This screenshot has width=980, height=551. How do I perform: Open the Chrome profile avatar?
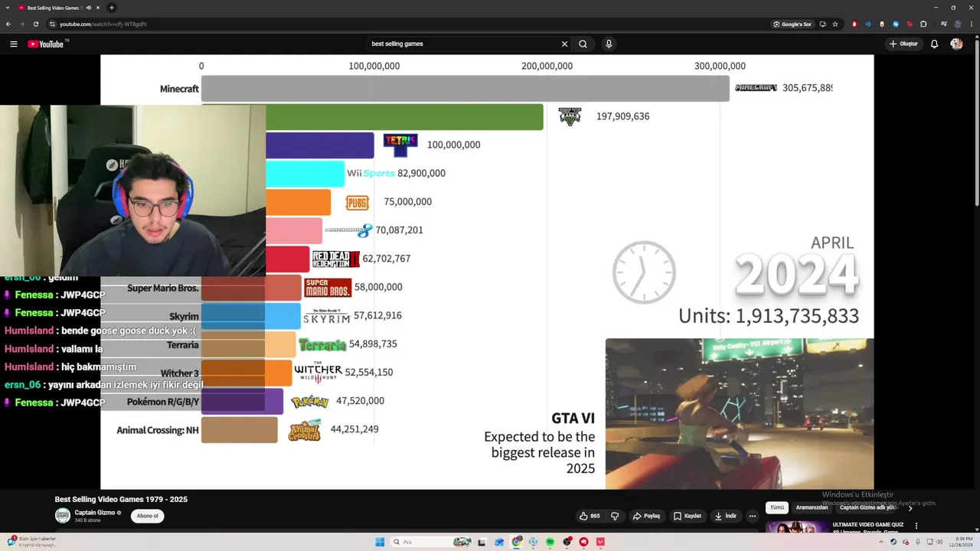point(957,24)
